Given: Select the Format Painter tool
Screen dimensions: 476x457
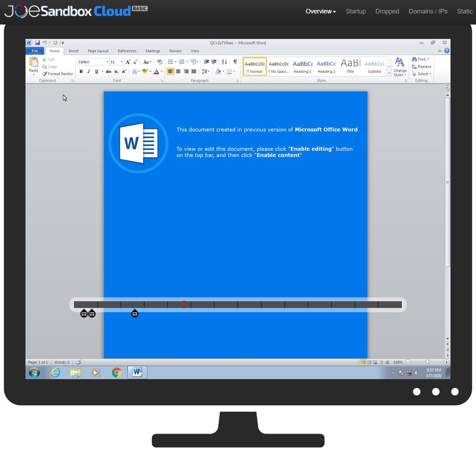Looking at the screenshot, I should click(x=57, y=74).
